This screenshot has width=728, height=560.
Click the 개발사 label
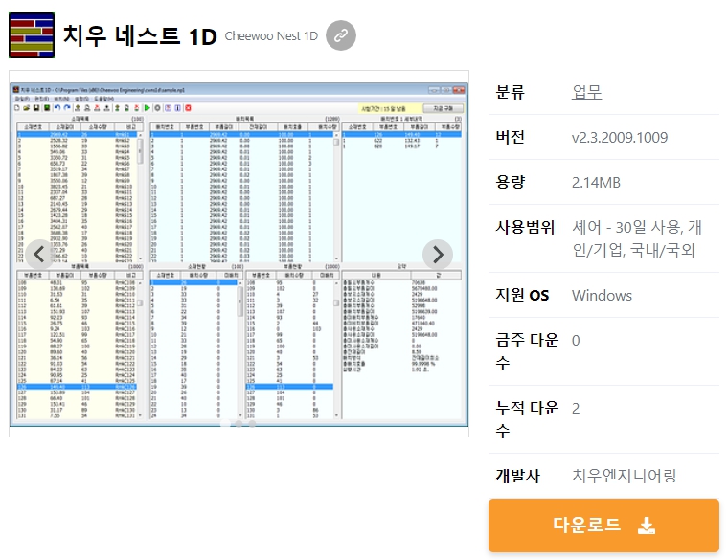pos(517,476)
